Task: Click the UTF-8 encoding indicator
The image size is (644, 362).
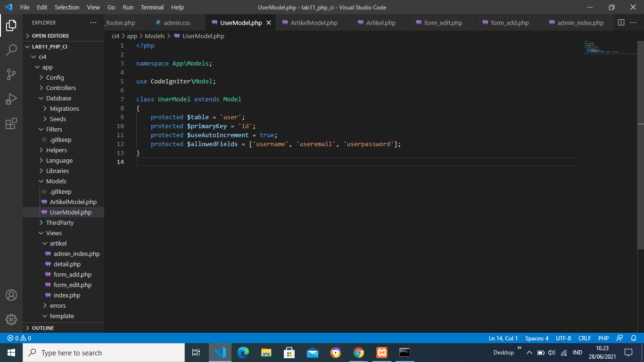Action: click(563, 338)
